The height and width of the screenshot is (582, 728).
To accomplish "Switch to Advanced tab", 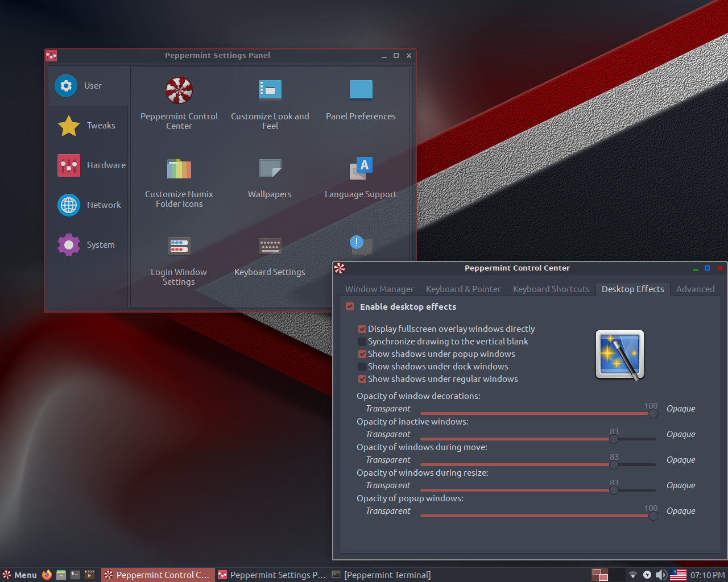I will coord(695,289).
